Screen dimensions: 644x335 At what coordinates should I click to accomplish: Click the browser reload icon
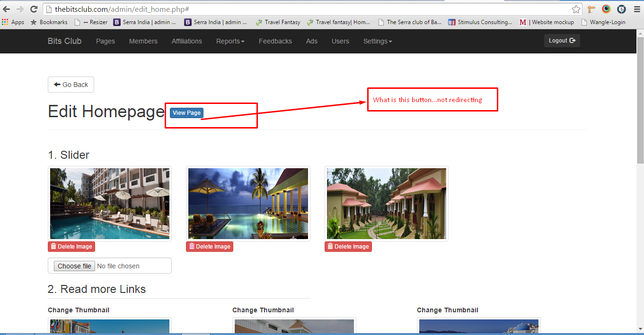(34, 9)
